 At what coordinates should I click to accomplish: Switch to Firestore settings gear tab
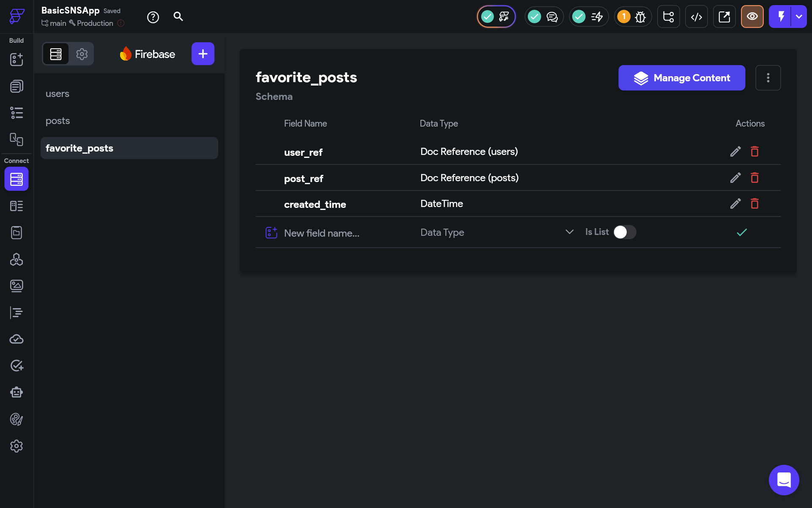tap(82, 54)
